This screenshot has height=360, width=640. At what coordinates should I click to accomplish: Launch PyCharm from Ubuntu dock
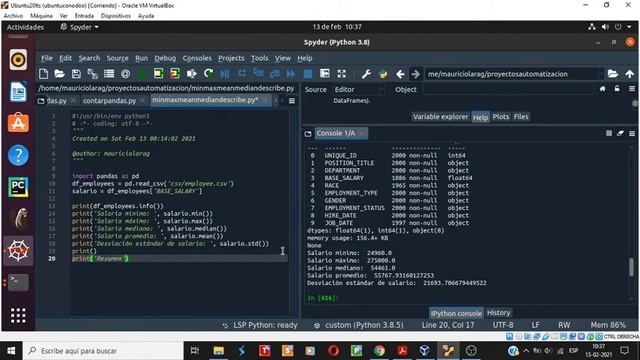click(18, 187)
